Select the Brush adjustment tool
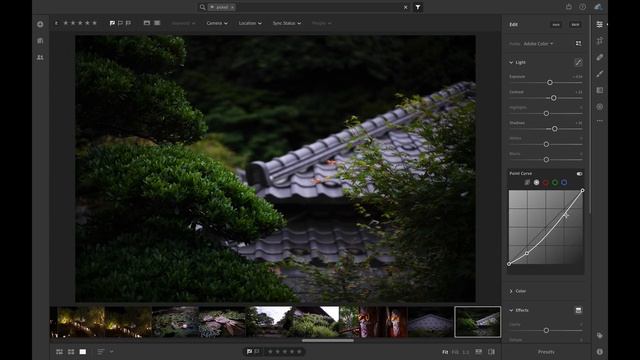 (599, 74)
